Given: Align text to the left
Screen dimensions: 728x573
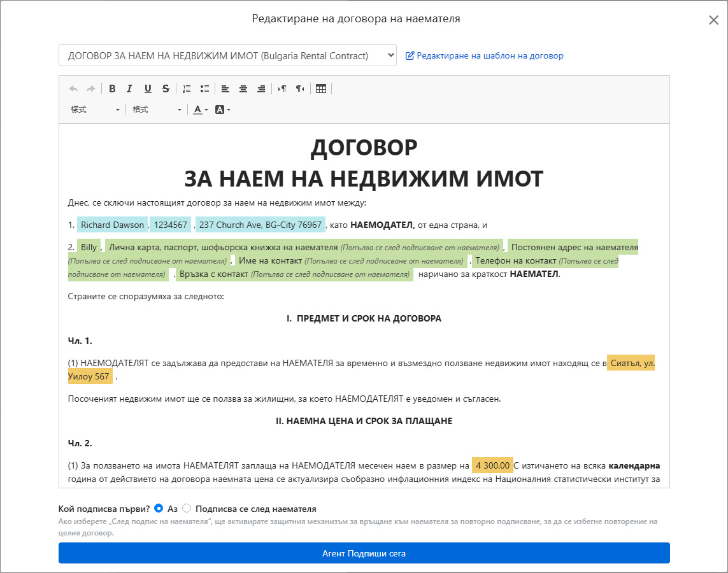Looking at the screenshot, I should (225, 88).
